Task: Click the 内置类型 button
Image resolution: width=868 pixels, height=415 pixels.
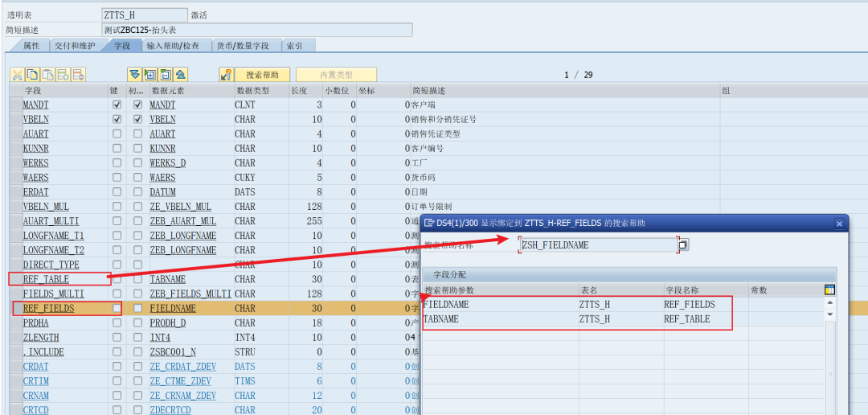Action: click(x=337, y=75)
